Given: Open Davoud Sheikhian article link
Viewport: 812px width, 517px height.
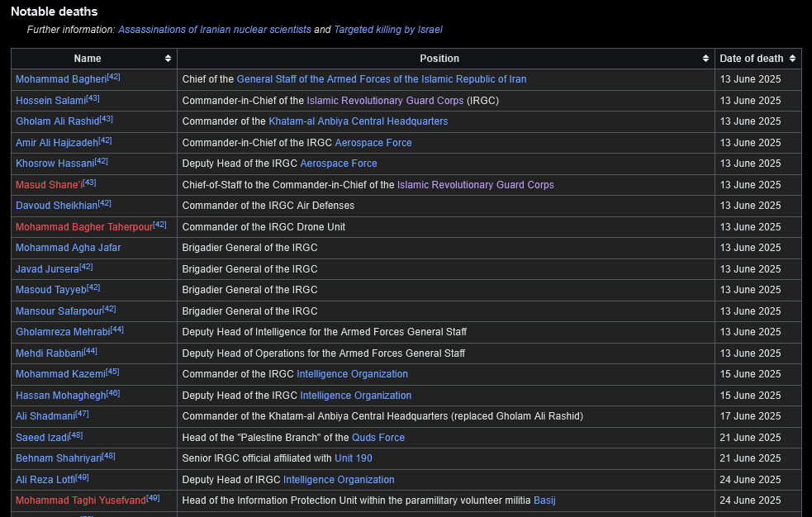Looking at the screenshot, I should click(x=56, y=206).
